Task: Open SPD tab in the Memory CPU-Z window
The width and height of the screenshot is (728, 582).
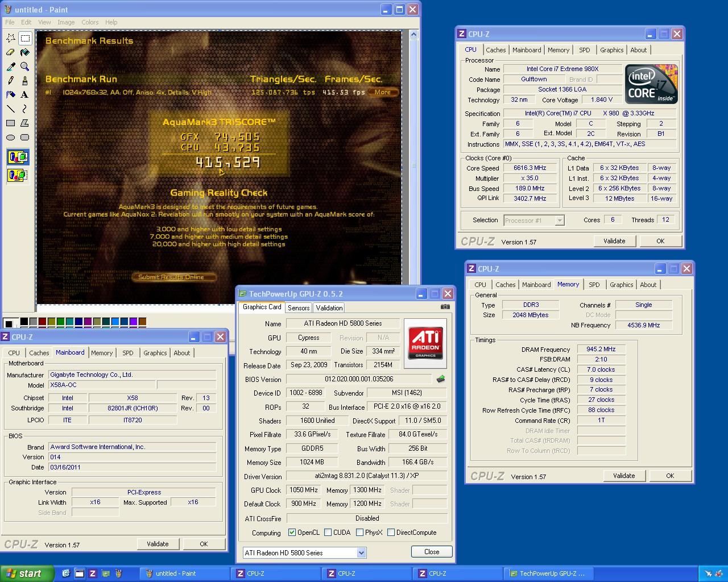Action: pyautogui.click(x=594, y=285)
